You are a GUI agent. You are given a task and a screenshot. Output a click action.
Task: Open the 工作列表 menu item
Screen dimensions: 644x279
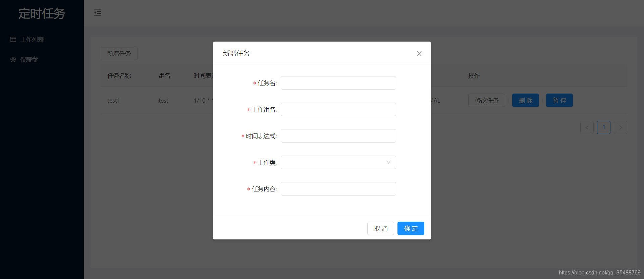pyautogui.click(x=42, y=39)
